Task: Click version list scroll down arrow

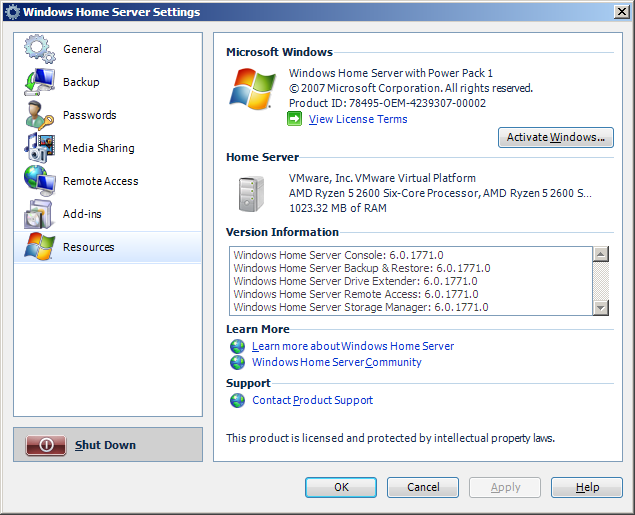Action: [x=601, y=308]
